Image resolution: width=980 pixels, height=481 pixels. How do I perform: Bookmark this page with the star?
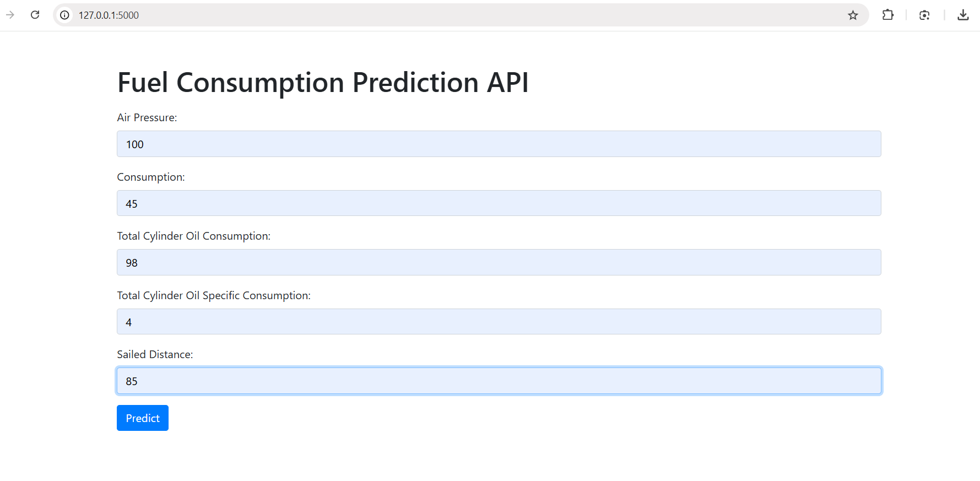[x=853, y=15]
